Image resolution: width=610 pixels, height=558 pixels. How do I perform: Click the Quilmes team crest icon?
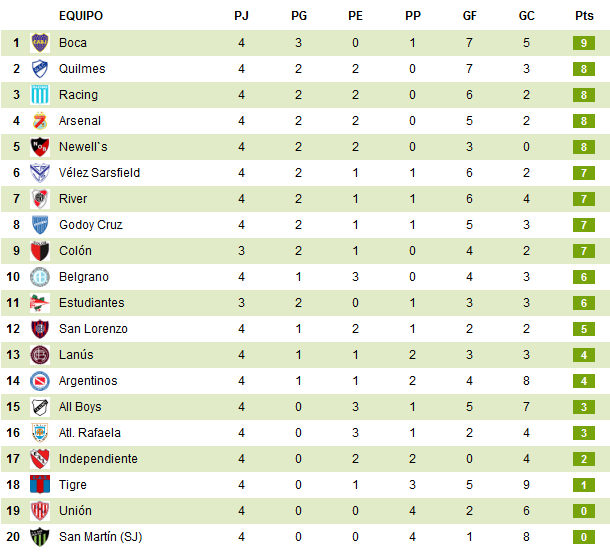coord(40,69)
